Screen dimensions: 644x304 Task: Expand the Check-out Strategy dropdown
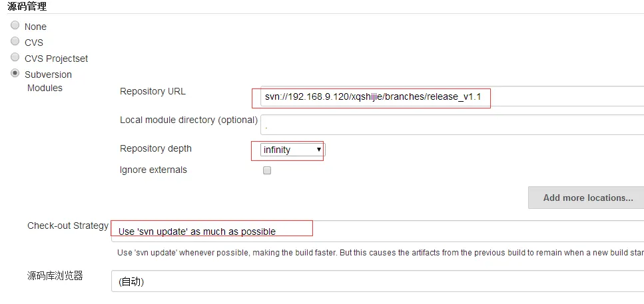click(x=377, y=231)
